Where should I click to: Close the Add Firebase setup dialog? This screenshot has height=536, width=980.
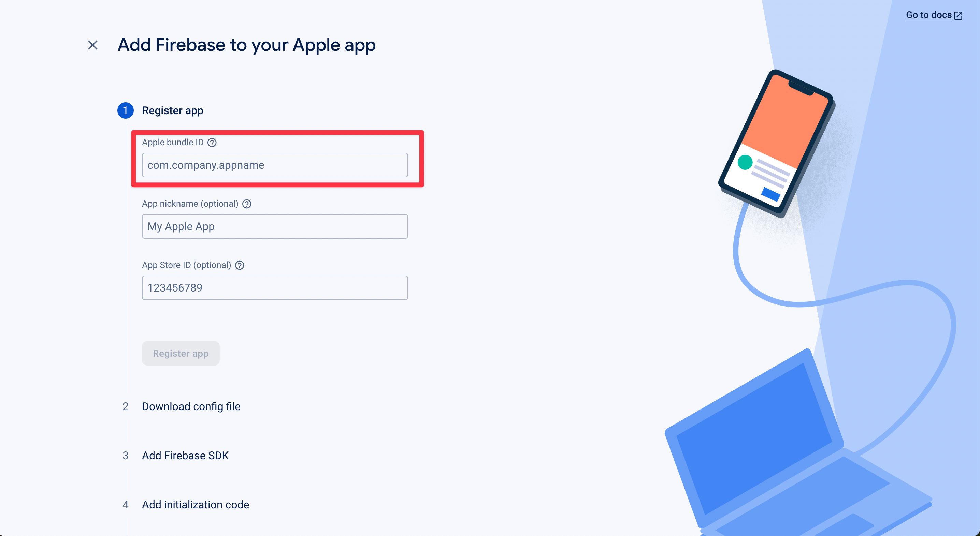coord(93,45)
